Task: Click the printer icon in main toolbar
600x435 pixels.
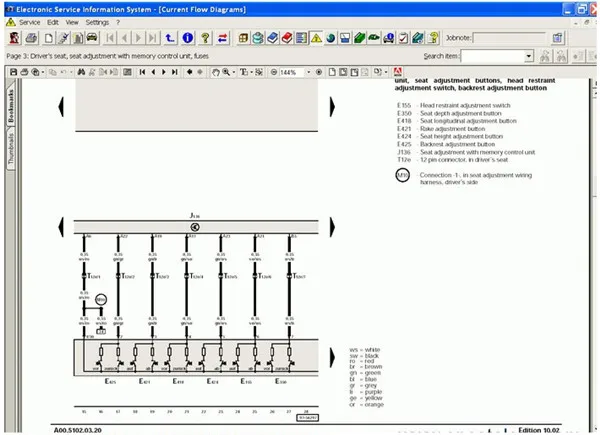Action: click(x=31, y=38)
